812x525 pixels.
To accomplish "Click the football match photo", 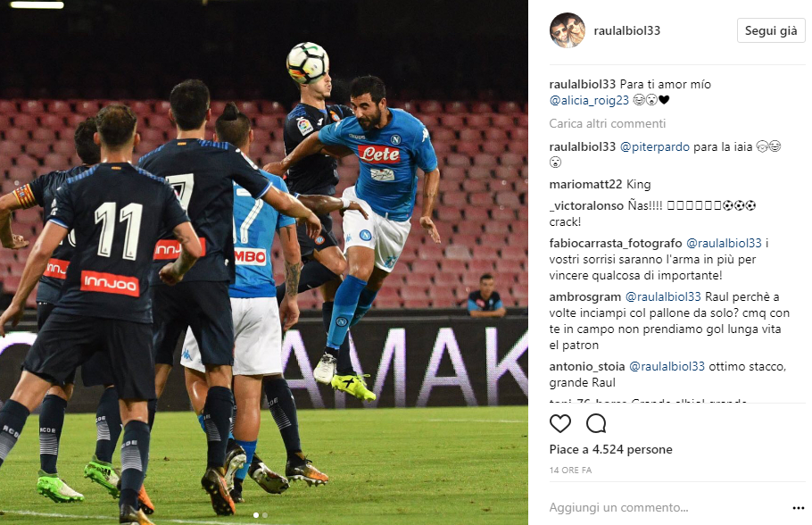I will (264, 262).
